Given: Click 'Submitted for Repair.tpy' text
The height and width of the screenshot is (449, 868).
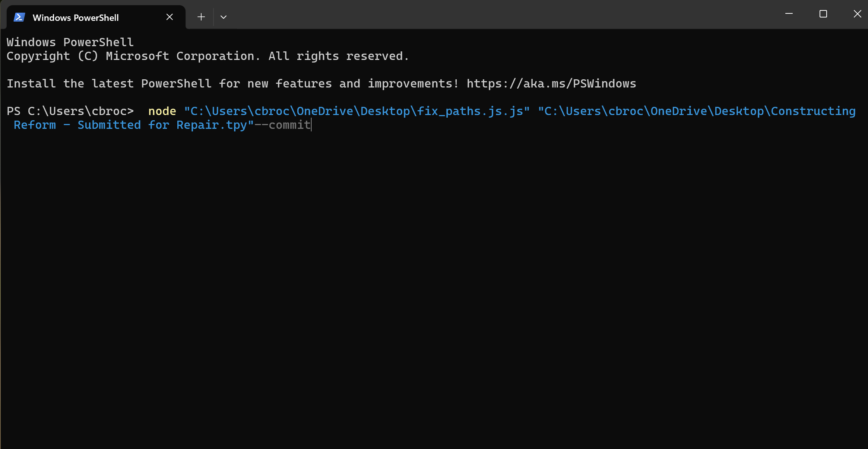Looking at the screenshot, I should tap(162, 125).
